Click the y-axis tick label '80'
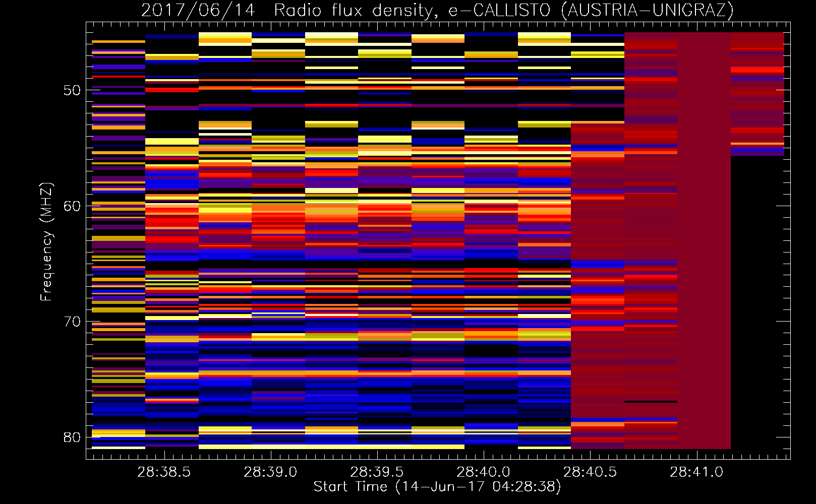816x504 pixels. 72,437
